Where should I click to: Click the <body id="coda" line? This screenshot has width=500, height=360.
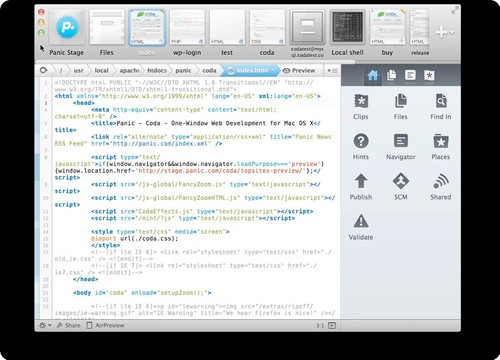click(x=142, y=293)
